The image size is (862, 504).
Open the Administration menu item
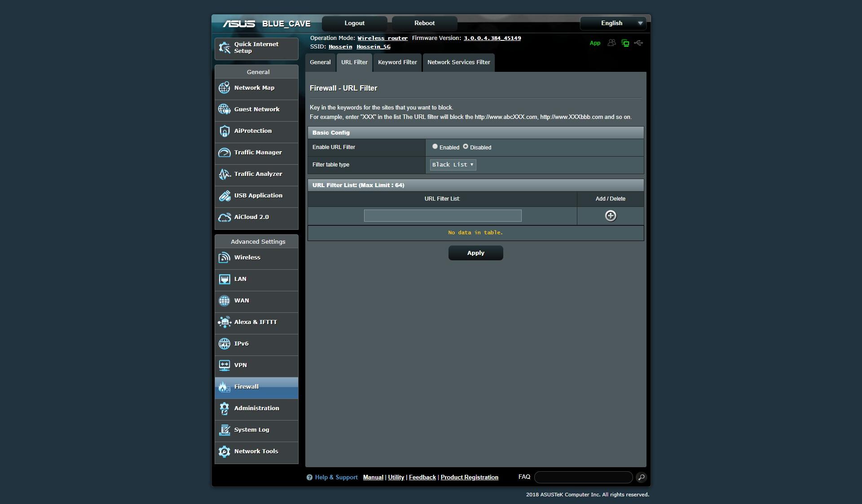pos(256,408)
